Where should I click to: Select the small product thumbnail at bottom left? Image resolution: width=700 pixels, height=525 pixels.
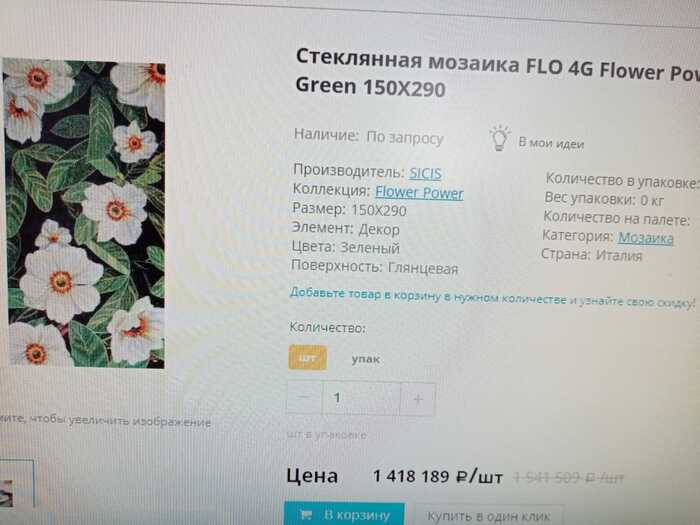pos(17,484)
